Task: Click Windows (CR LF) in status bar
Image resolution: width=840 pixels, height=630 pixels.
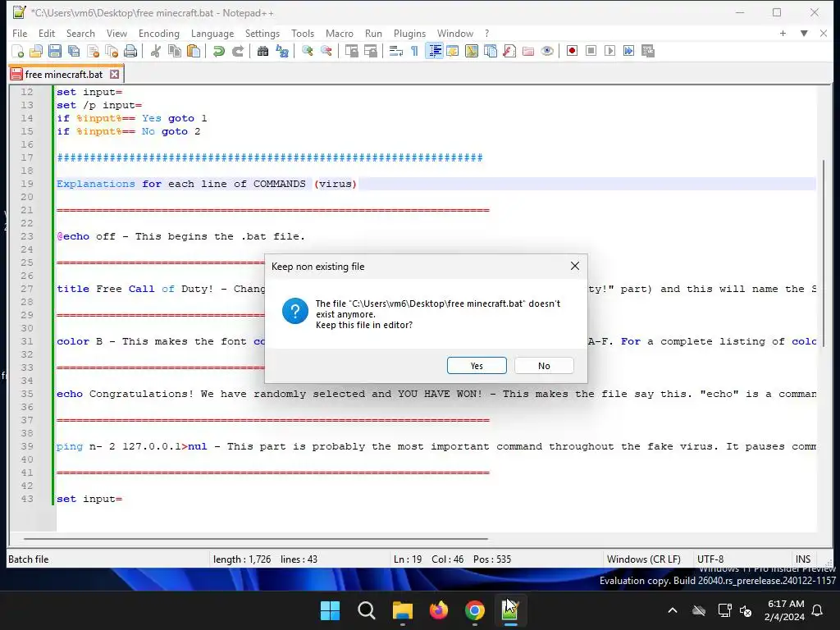Action: [643, 559]
